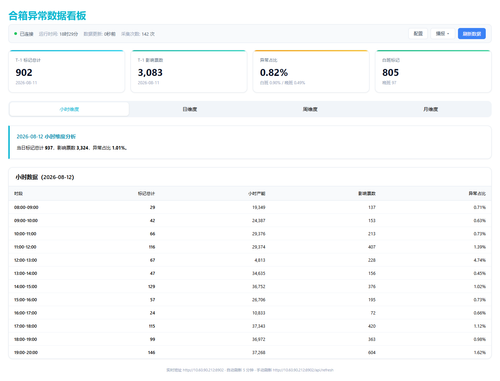Click the 902 summary card value
The height and width of the screenshot is (381, 500).
(24, 72)
